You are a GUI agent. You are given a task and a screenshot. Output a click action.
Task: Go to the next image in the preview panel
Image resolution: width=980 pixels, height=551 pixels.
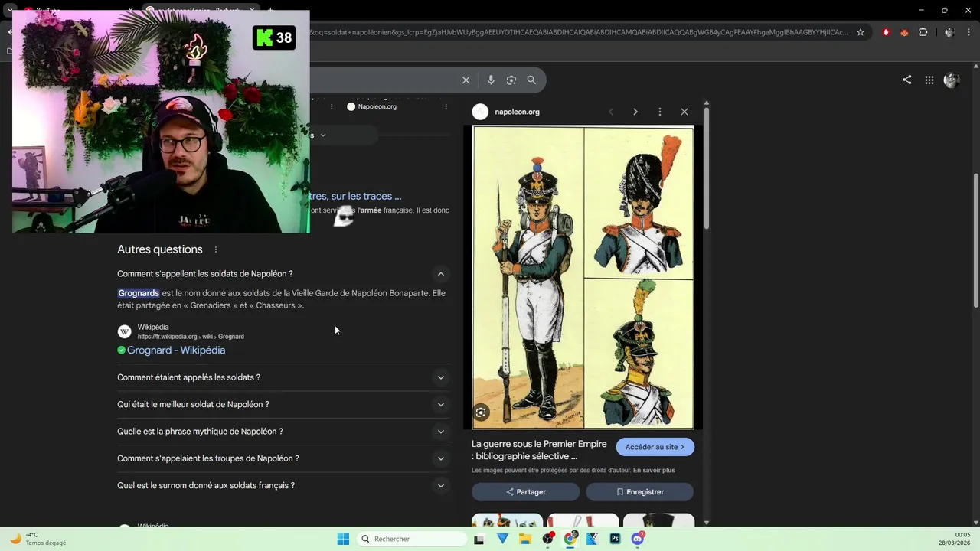(x=635, y=112)
